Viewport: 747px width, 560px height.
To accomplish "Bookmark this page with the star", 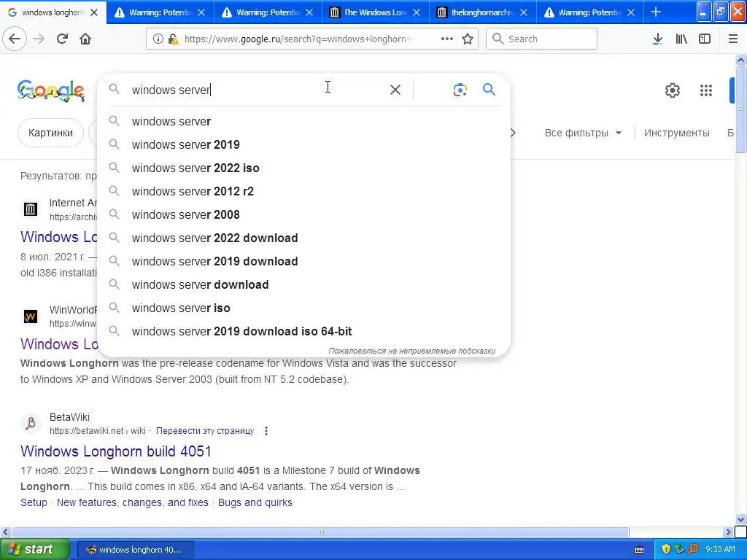I will tap(468, 39).
